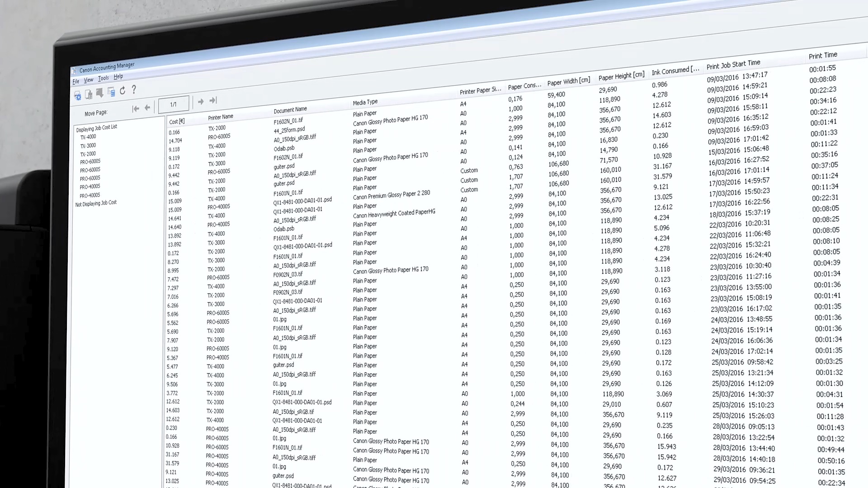Click the paper height value 16,830
The height and width of the screenshot is (488, 868).
pos(609,140)
